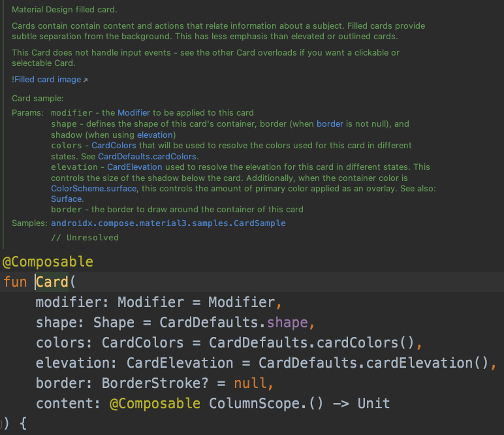Follow the ColorScheme.surface link
Image resolution: width=504 pixels, height=435 pixels.
(94, 188)
